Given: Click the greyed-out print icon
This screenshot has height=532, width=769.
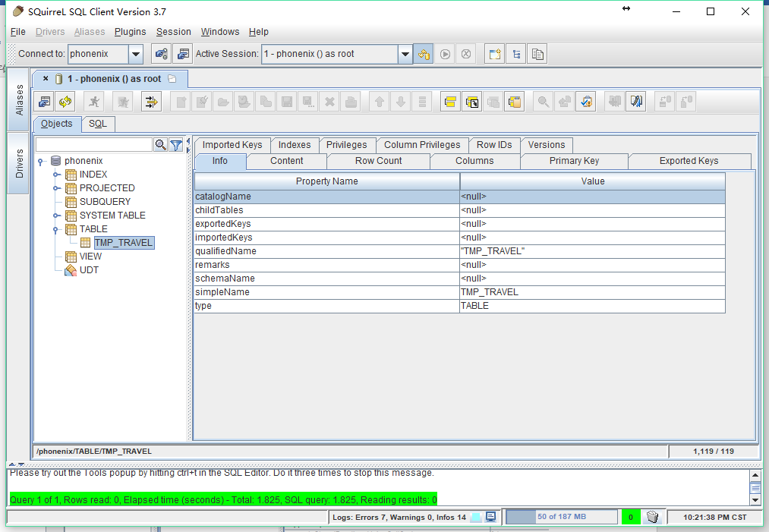Looking at the screenshot, I should point(351,102).
